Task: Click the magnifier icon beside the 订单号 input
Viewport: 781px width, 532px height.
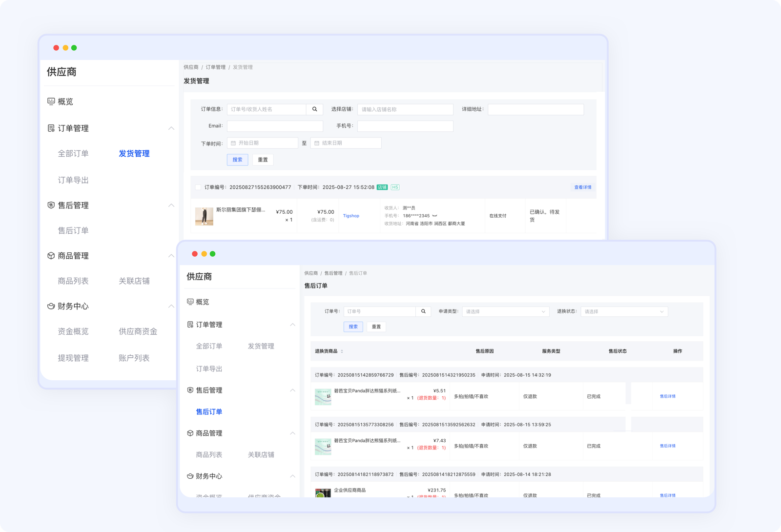Action: point(423,311)
